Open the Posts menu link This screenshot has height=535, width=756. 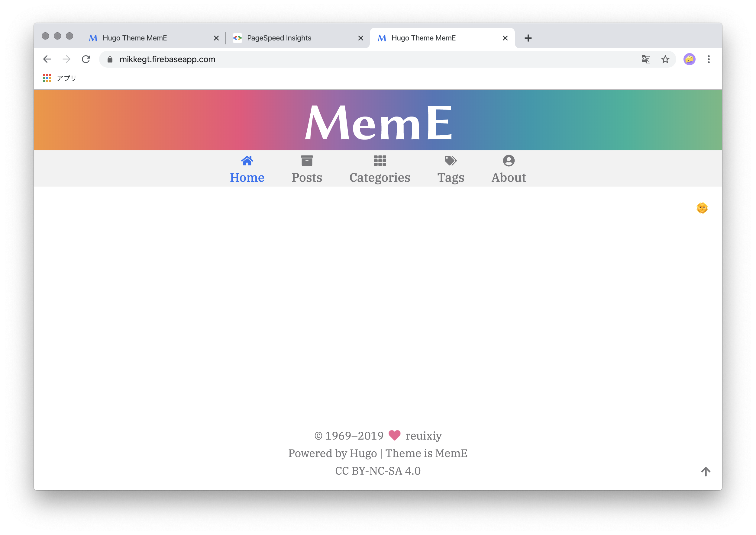(x=307, y=178)
